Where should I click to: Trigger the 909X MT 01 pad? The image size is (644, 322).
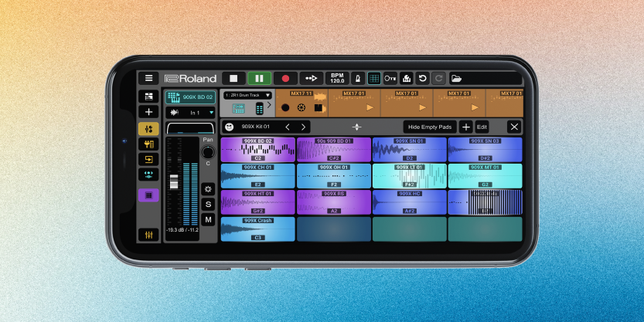point(485,176)
